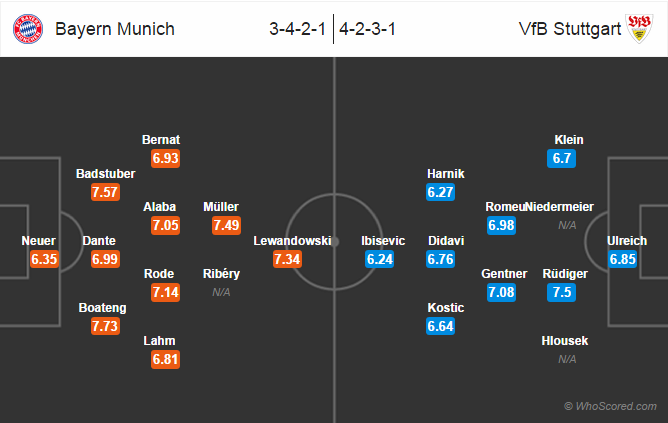The width and height of the screenshot is (668, 423).
Task: Select Rüdiger's 7.5 rating badge
Action: point(561,292)
